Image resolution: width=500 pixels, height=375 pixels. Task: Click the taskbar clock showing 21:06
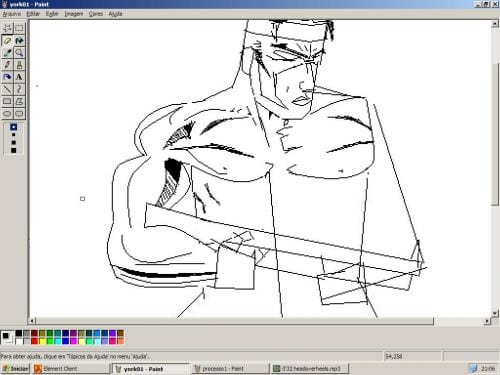pos(488,369)
